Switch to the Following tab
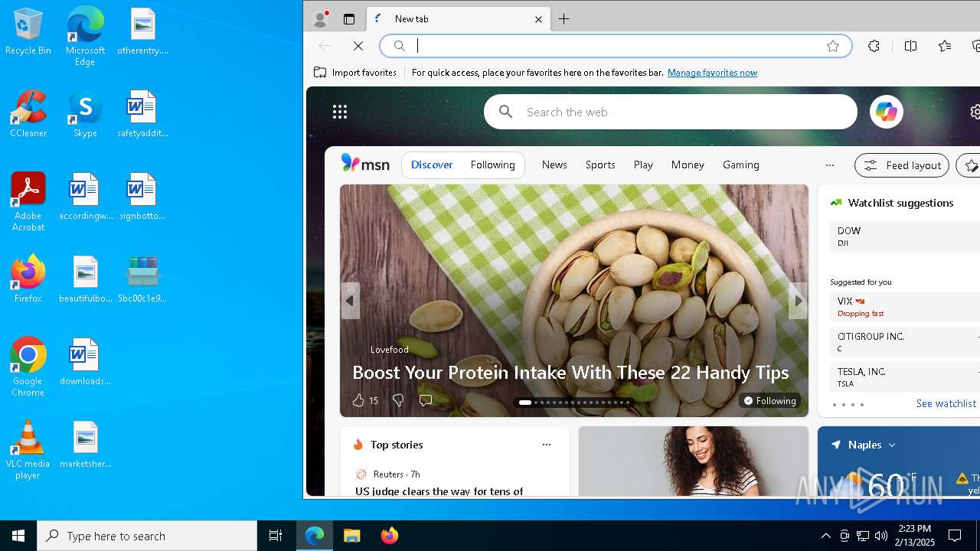The image size is (980, 551). tap(493, 165)
